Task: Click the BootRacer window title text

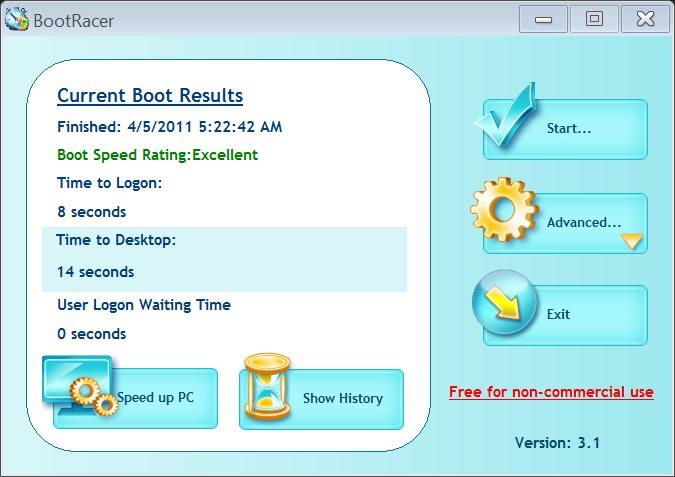Action: click(74, 21)
